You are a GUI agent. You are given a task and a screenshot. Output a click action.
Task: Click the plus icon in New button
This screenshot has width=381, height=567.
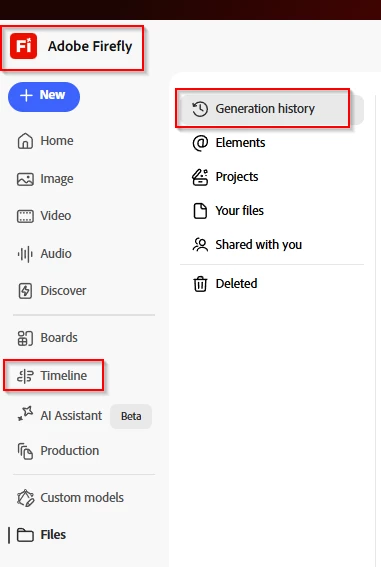tap(26, 95)
